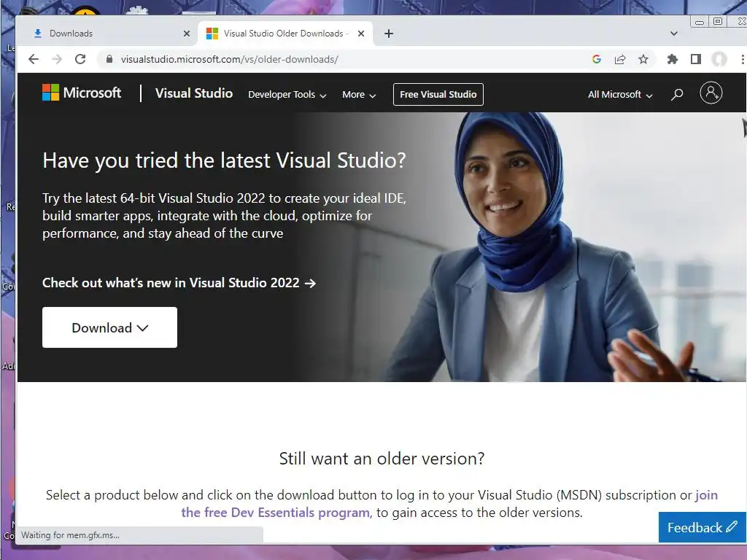The height and width of the screenshot is (560, 747).
Task: Click the Downloads tab download arrow icon
Action: click(38, 34)
